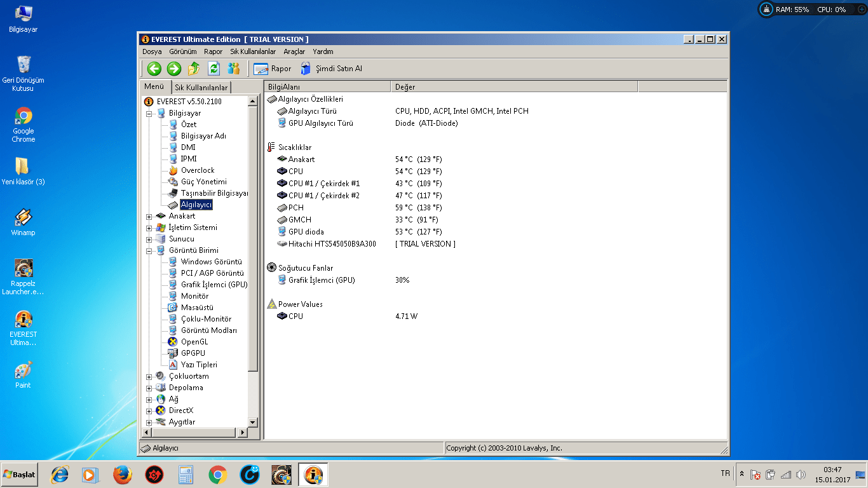Open the Rapor report toolbar button
The height and width of the screenshot is (488, 868).
[273, 69]
